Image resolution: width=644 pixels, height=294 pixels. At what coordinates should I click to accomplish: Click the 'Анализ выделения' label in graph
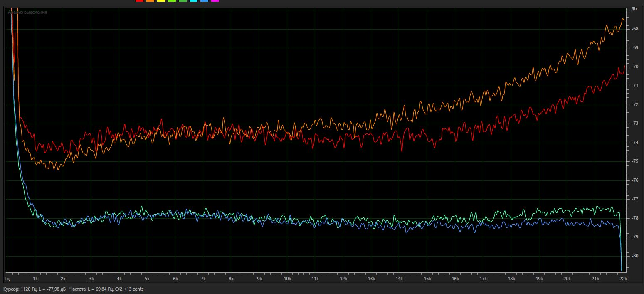27,12
